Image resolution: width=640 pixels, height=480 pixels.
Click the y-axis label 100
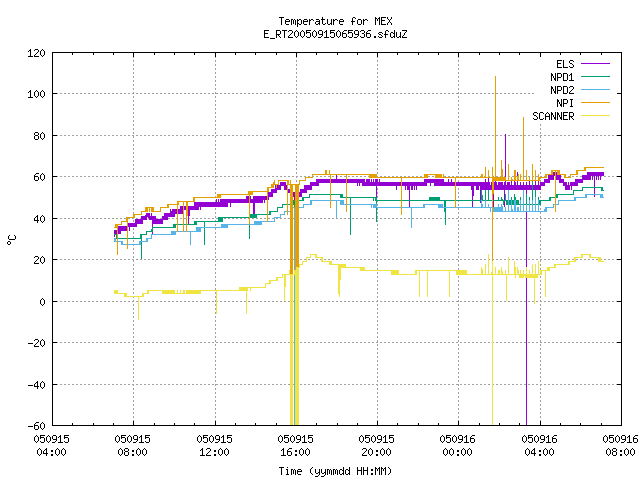click(36, 94)
